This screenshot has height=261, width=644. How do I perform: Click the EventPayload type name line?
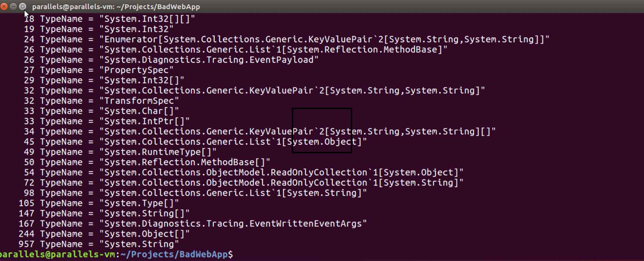[x=209, y=60]
